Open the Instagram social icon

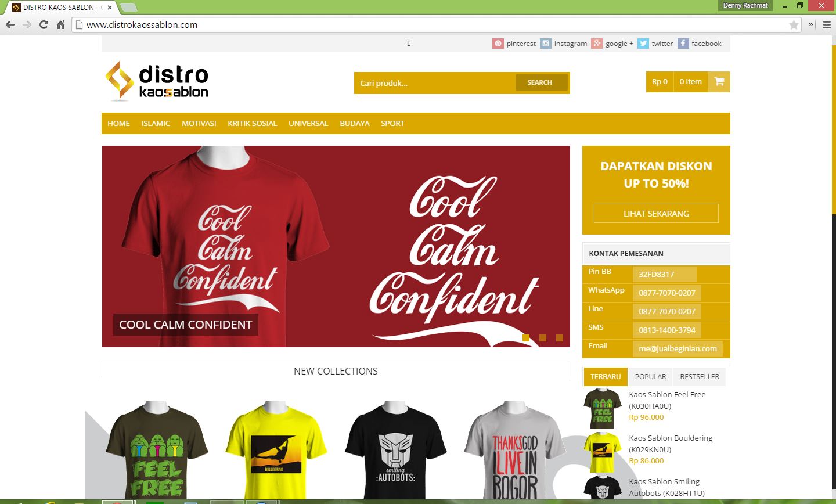[x=546, y=44]
